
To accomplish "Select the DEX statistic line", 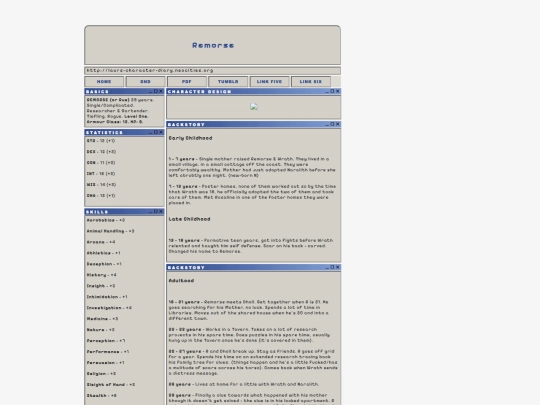I will [x=101, y=152].
